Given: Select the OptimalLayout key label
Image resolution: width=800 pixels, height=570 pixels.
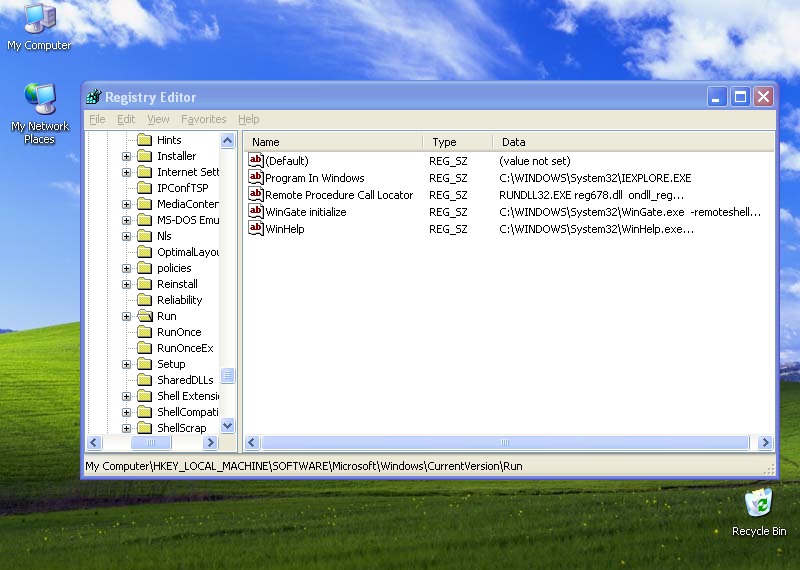Looking at the screenshot, I should pyautogui.click(x=188, y=252).
